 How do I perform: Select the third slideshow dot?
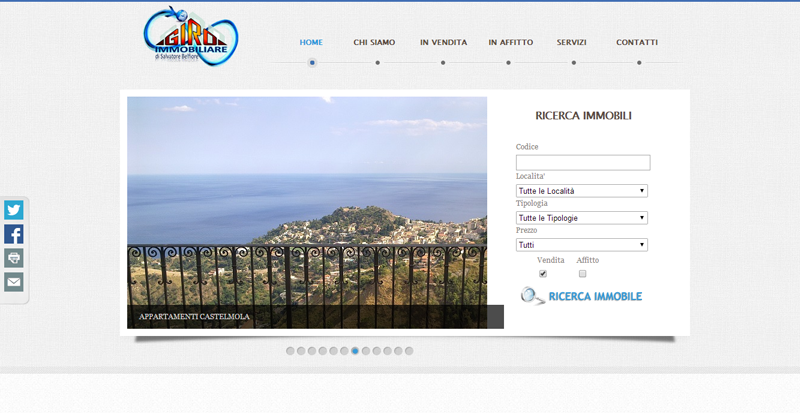[x=312, y=351]
